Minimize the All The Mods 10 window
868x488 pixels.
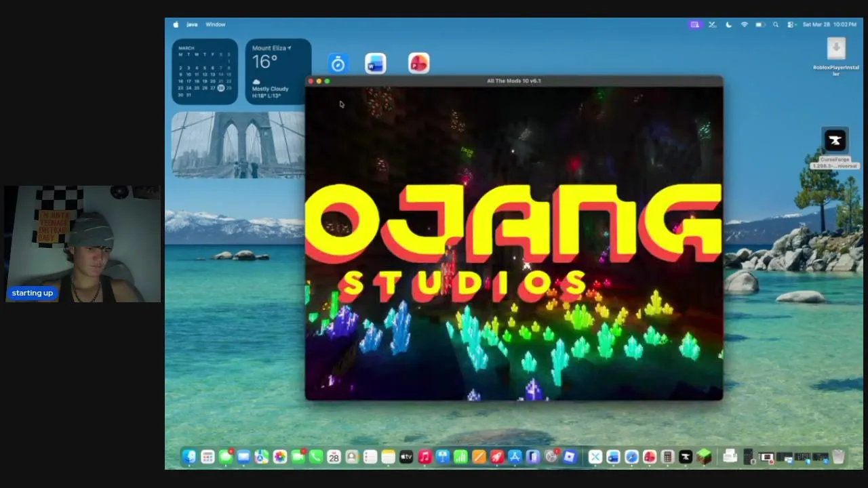[x=319, y=81]
